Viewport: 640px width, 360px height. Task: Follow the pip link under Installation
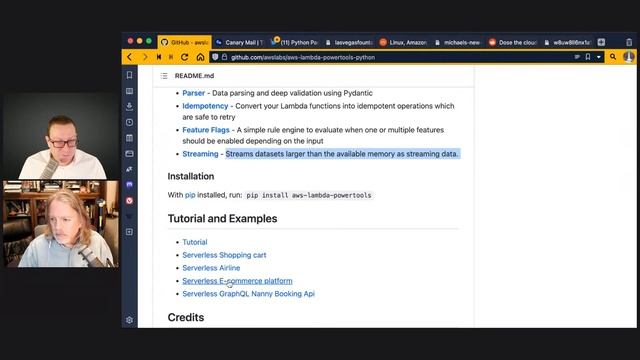pos(190,195)
